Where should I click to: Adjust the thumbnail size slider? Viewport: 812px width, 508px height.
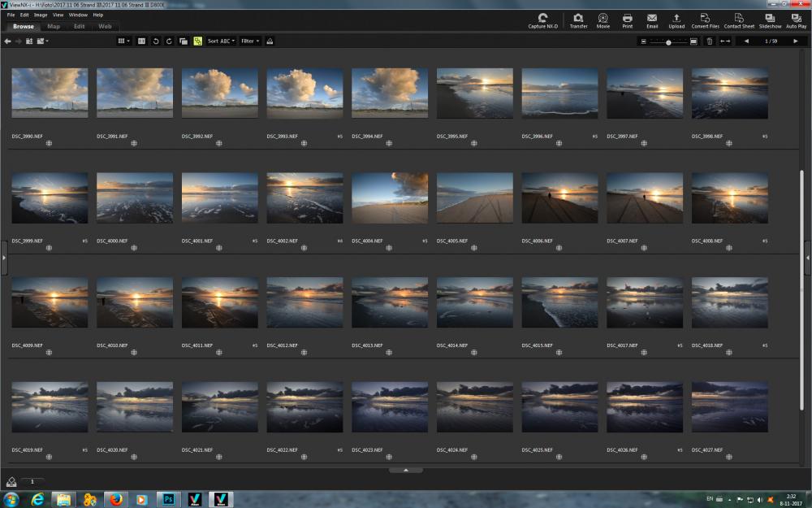point(668,42)
